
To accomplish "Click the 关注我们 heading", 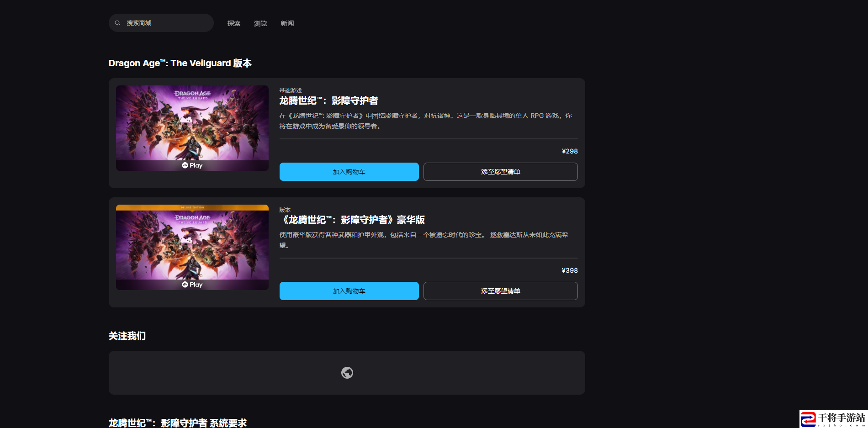I will point(127,336).
